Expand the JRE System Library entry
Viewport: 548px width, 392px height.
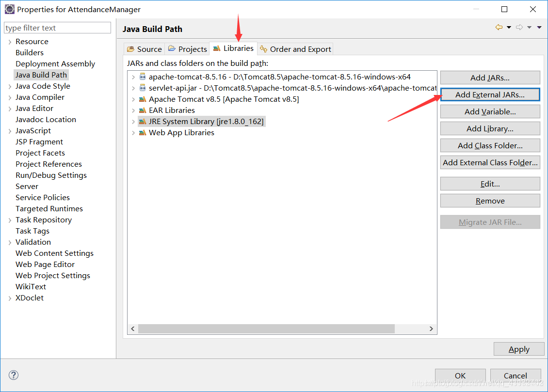click(x=133, y=122)
